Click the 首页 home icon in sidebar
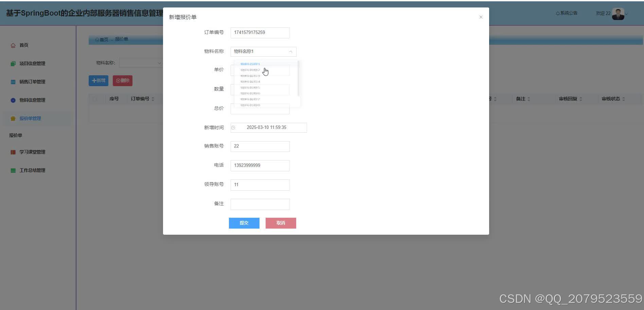This screenshot has width=644, height=310. pyautogui.click(x=13, y=45)
